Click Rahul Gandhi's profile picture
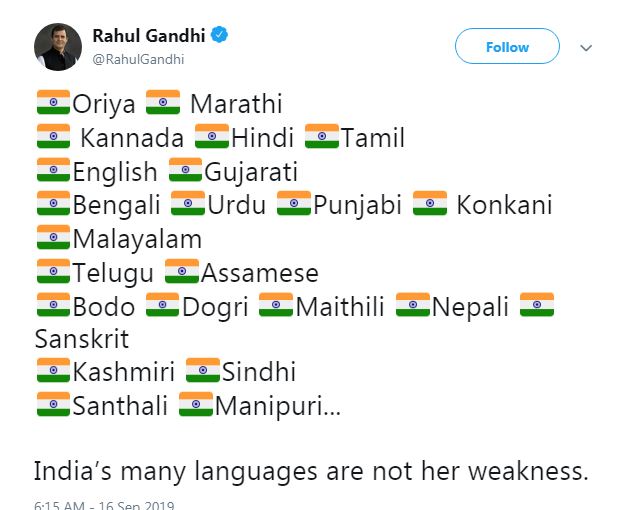The width and height of the screenshot is (632, 510). pos(58,47)
